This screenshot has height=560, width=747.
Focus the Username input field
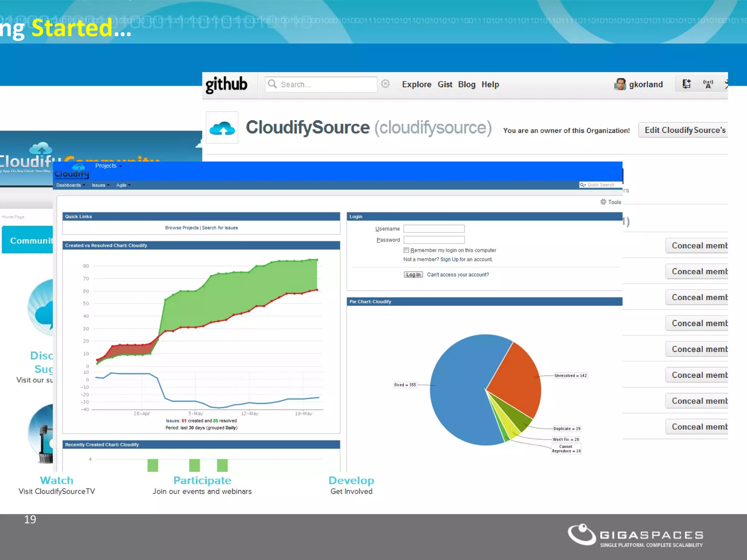(x=434, y=229)
